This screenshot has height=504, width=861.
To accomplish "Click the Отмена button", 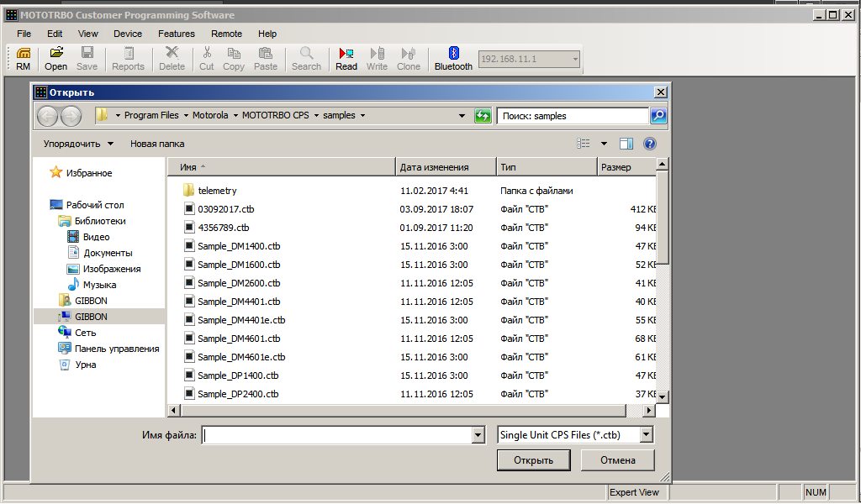I will 618,460.
